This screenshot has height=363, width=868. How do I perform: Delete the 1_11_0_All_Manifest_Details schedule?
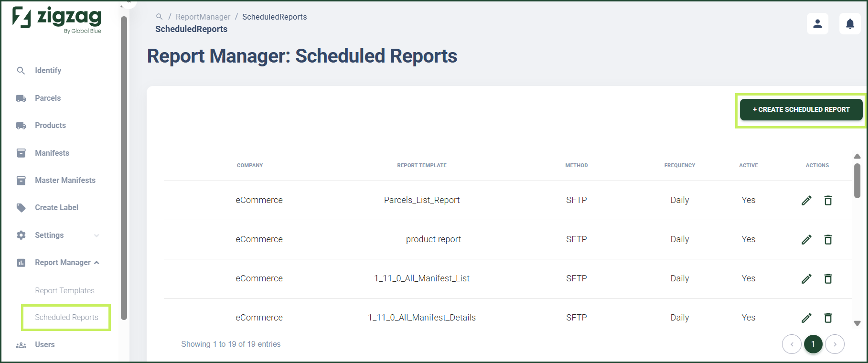pos(828,318)
